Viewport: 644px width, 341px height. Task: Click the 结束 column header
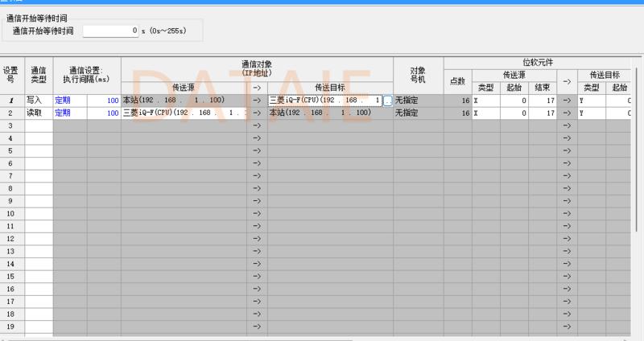point(543,88)
